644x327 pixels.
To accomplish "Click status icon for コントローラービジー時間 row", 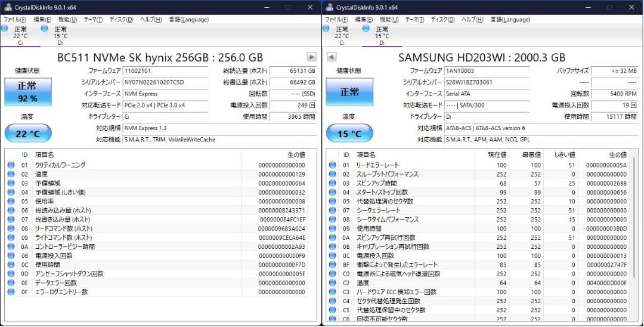I will (11, 246).
